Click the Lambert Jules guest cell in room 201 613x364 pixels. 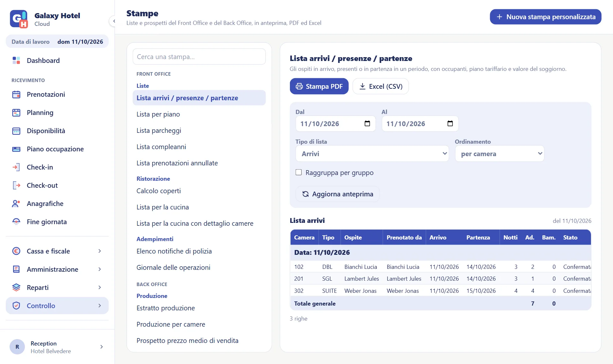click(x=361, y=278)
